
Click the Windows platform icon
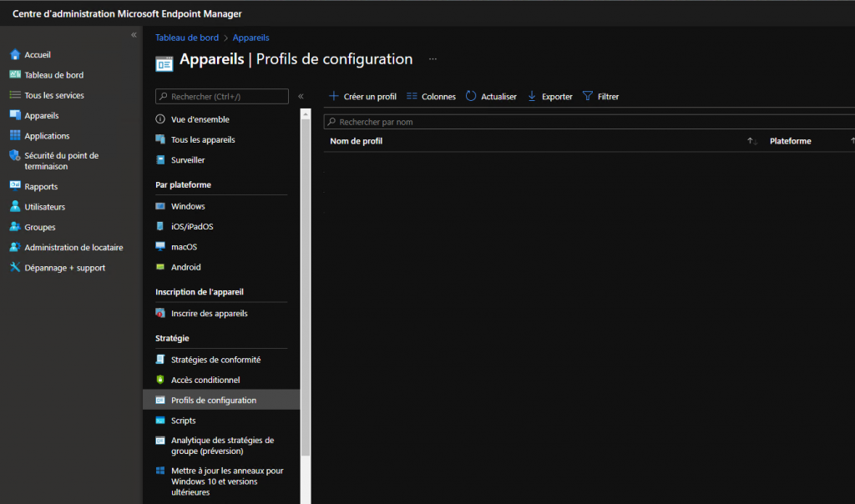pos(160,206)
